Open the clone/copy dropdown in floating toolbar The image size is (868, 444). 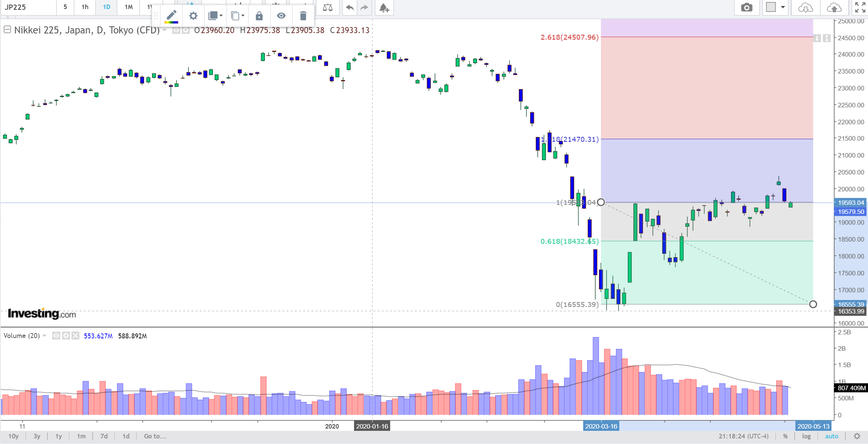pyautogui.click(x=238, y=16)
